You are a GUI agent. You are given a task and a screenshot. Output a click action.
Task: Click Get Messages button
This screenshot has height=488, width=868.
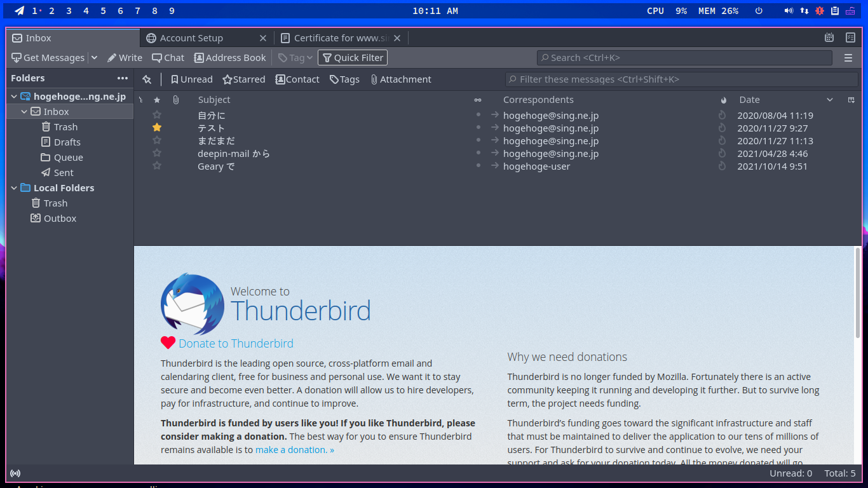click(48, 58)
